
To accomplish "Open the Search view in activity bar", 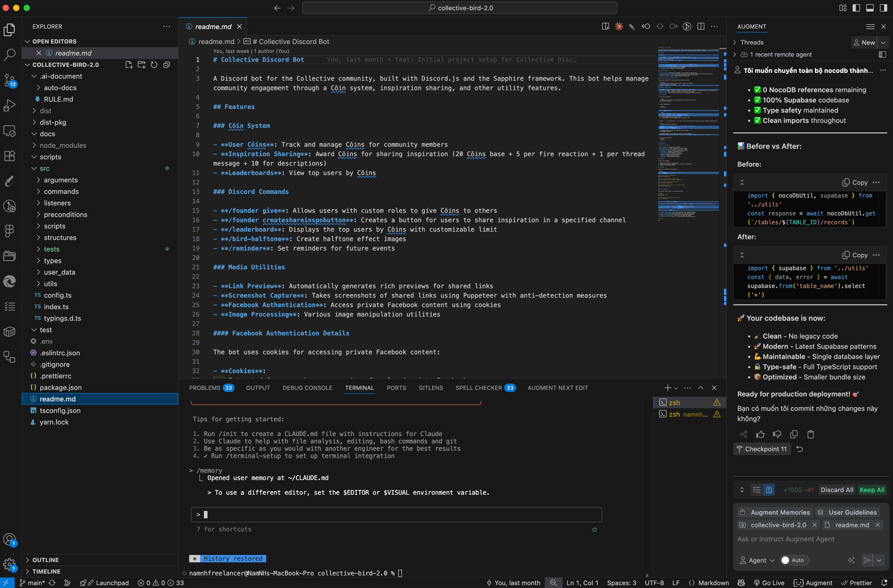I will (x=9, y=55).
